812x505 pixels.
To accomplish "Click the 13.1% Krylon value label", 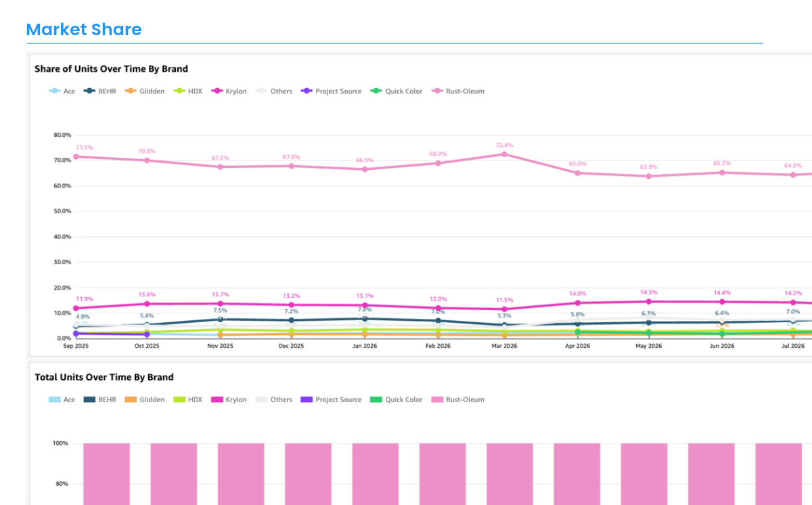I will click(x=364, y=296).
